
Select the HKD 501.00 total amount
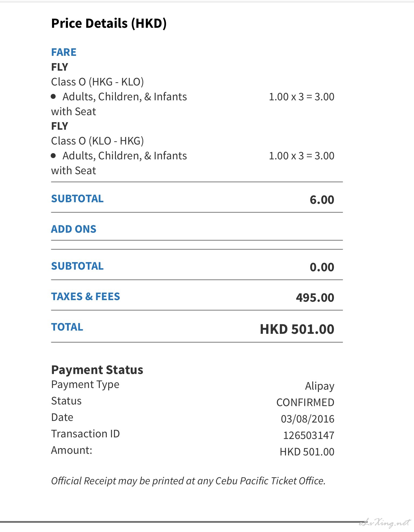(x=297, y=329)
